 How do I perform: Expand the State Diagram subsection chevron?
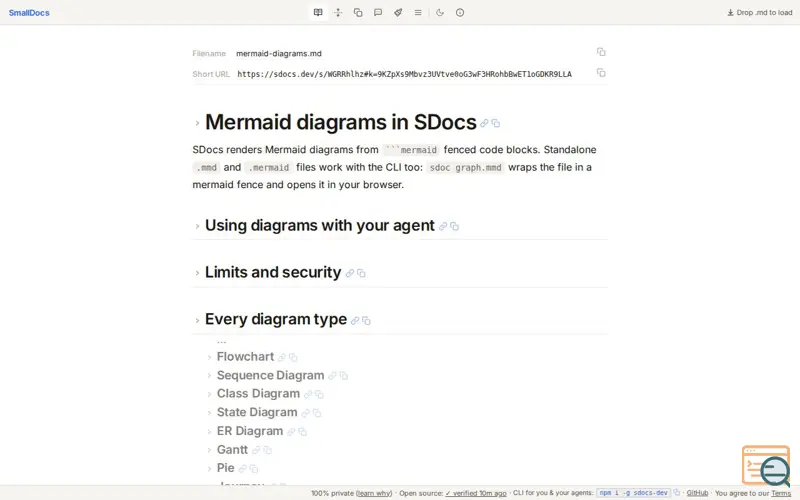click(x=209, y=413)
